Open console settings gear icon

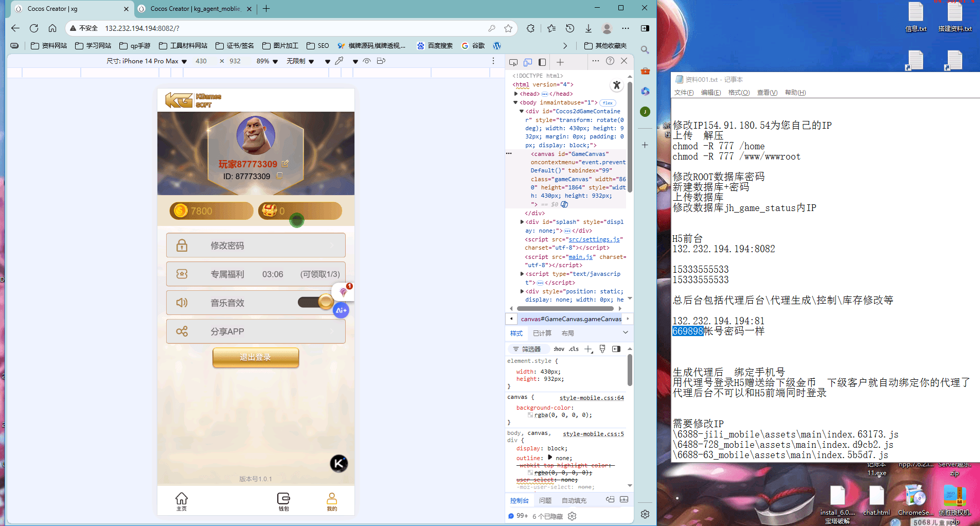[x=572, y=516]
